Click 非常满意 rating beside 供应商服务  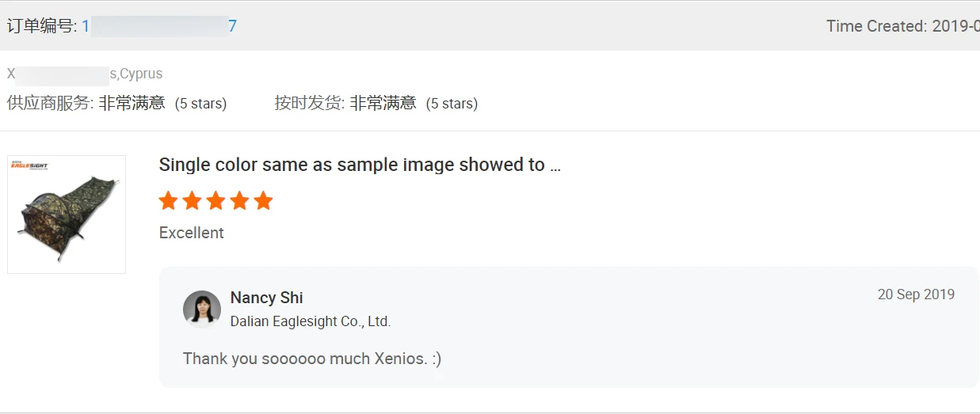[x=132, y=103]
